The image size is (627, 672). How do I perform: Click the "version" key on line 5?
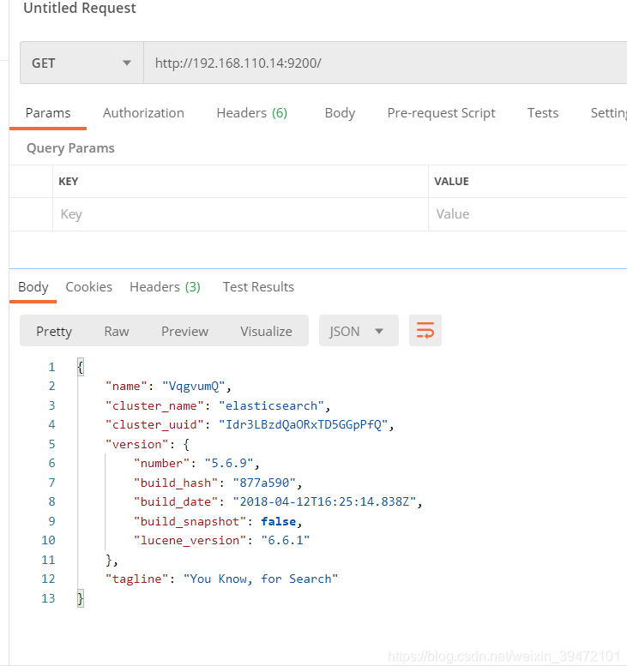coord(137,444)
